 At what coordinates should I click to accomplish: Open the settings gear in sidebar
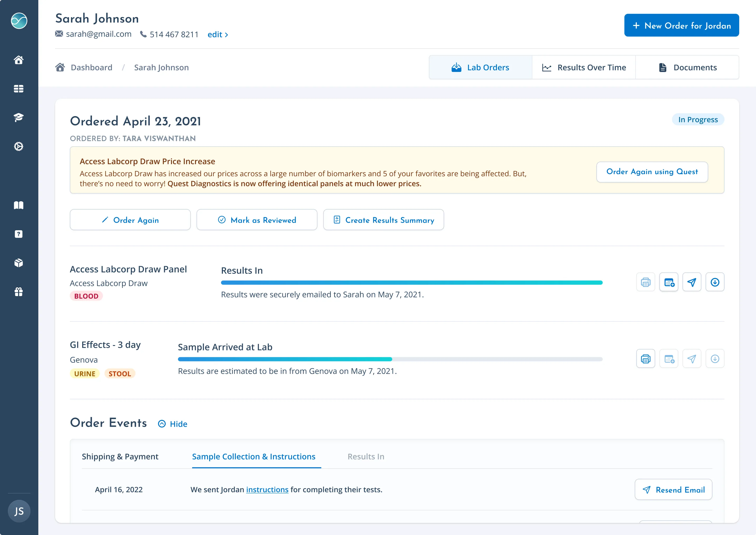(x=18, y=146)
